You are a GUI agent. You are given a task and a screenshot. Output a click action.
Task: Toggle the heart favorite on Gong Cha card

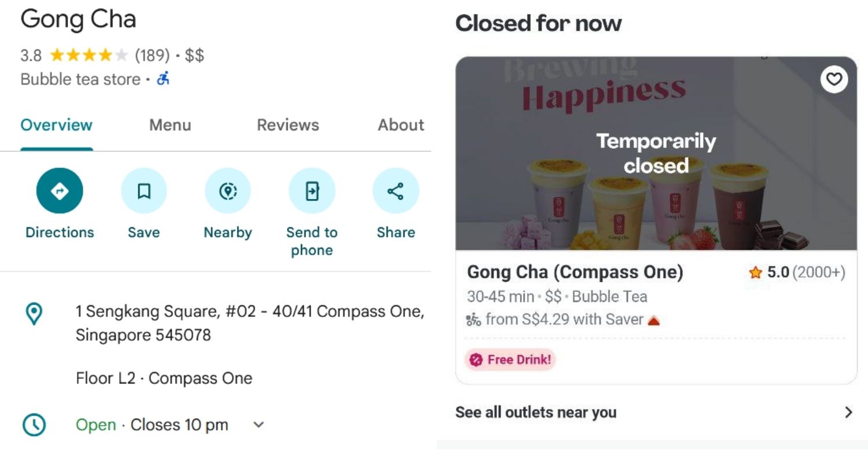834,79
